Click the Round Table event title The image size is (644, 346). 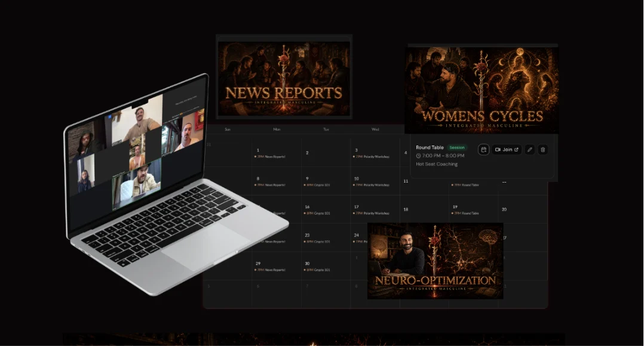pos(430,147)
